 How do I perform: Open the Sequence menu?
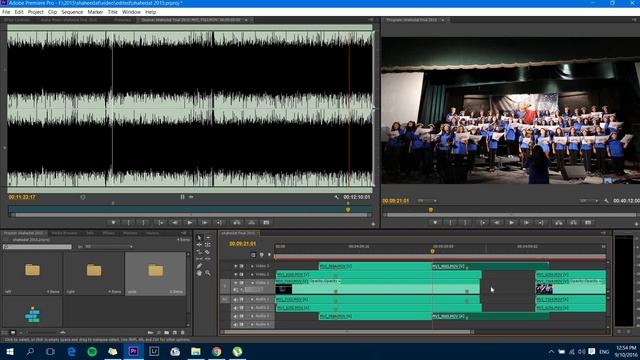tap(72, 12)
